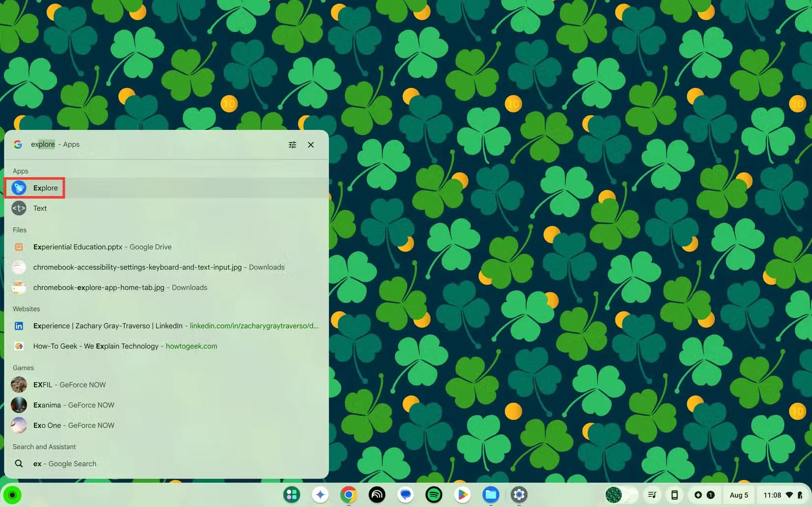Open search result categories filter options
812x507 pixels.
[x=292, y=145]
